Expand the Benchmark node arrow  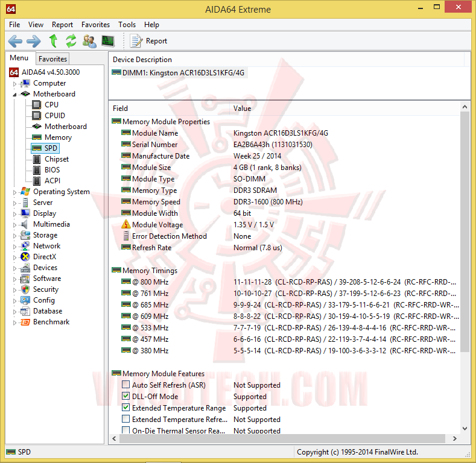pyautogui.click(x=14, y=323)
